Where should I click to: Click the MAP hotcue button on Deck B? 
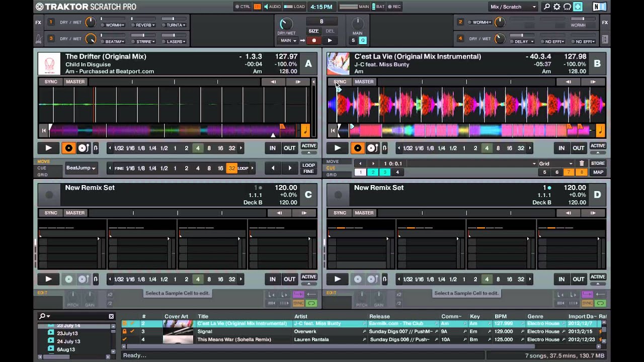pyautogui.click(x=598, y=172)
